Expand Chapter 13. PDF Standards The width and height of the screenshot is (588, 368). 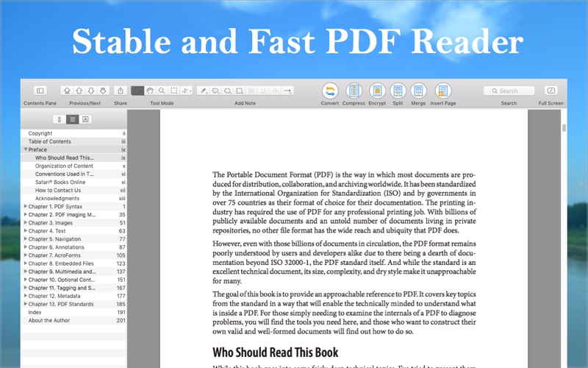[x=26, y=304]
